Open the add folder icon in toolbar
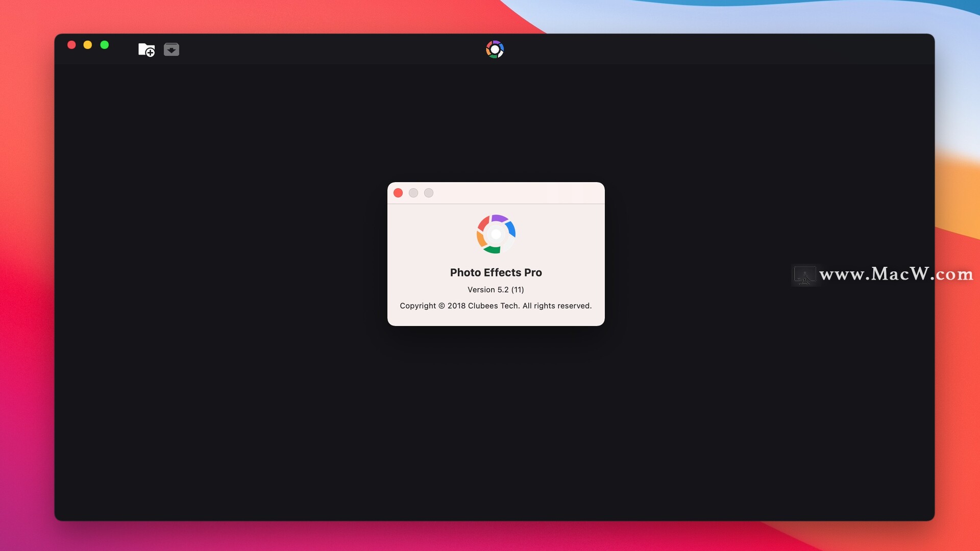 point(146,49)
